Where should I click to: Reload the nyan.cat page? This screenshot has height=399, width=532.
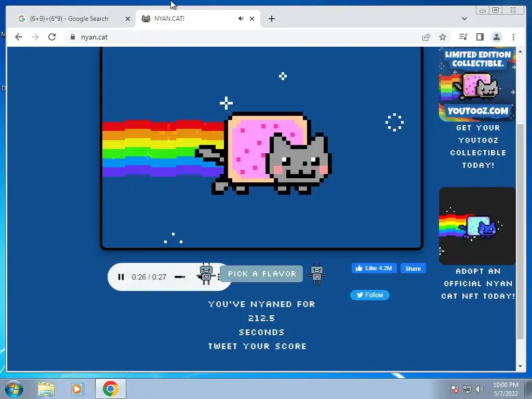52,37
